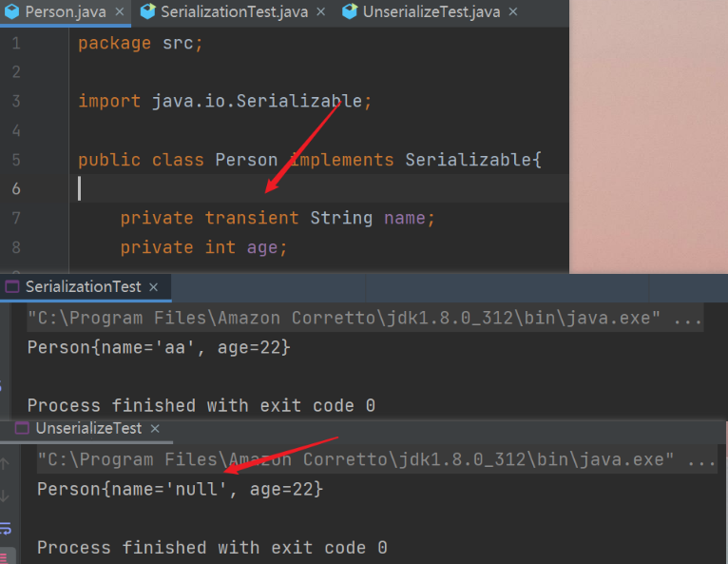Click the scroll-to-end icon in the console
This screenshot has height=564, width=728.
5,557
